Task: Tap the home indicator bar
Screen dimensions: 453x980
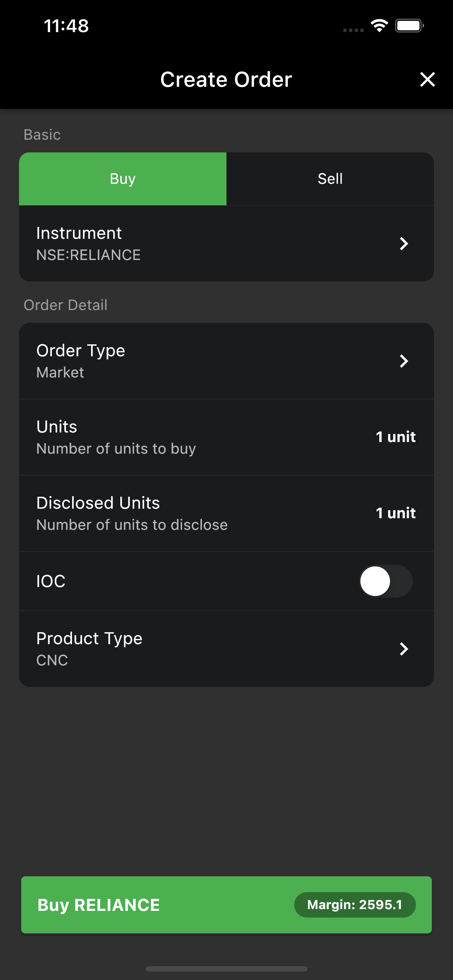Action: [x=226, y=969]
